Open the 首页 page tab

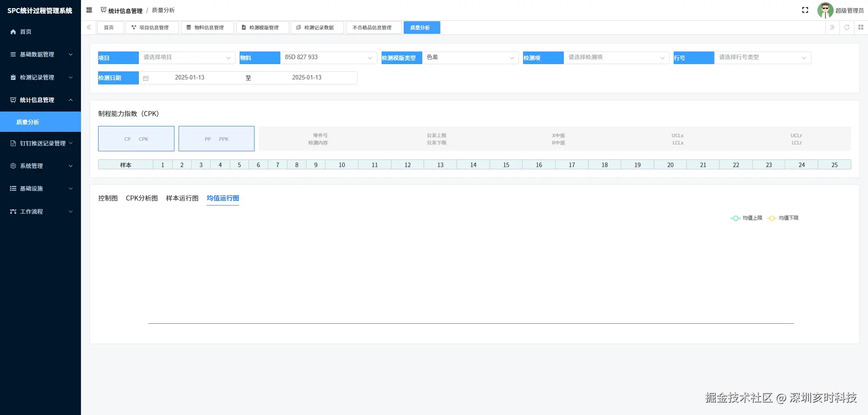110,28
